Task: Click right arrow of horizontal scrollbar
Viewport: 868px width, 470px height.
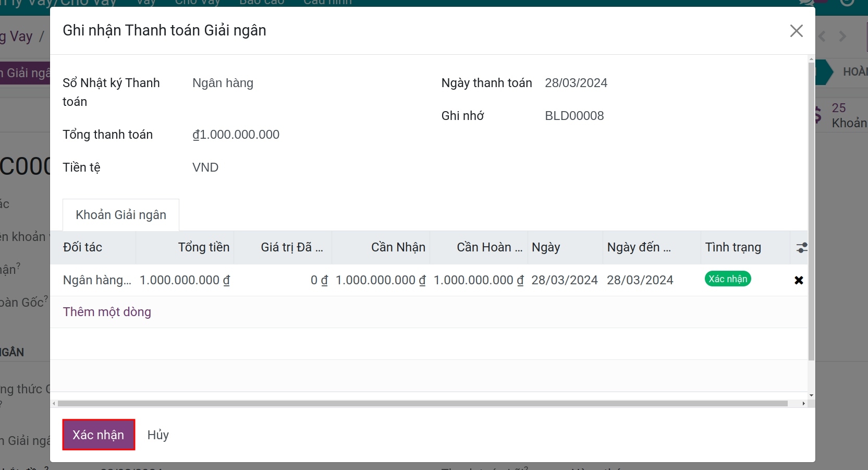Action: coord(803,404)
